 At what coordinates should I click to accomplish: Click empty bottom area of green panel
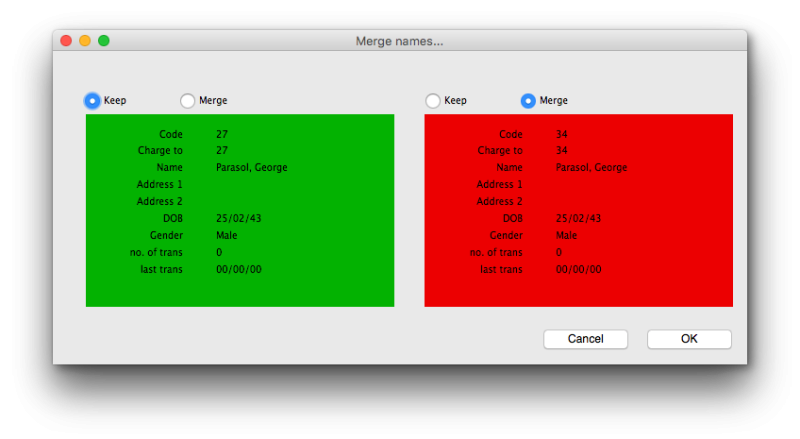tap(240, 291)
